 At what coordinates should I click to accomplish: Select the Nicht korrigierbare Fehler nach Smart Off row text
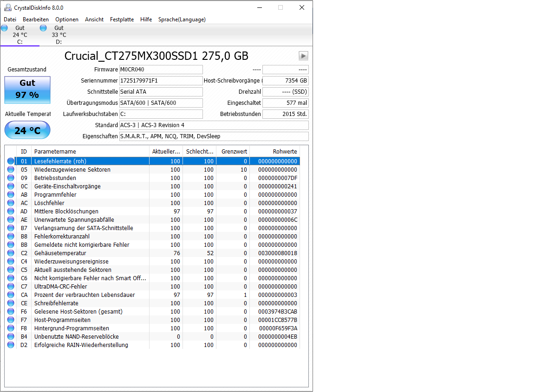pyautogui.click(x=90, y=278)
